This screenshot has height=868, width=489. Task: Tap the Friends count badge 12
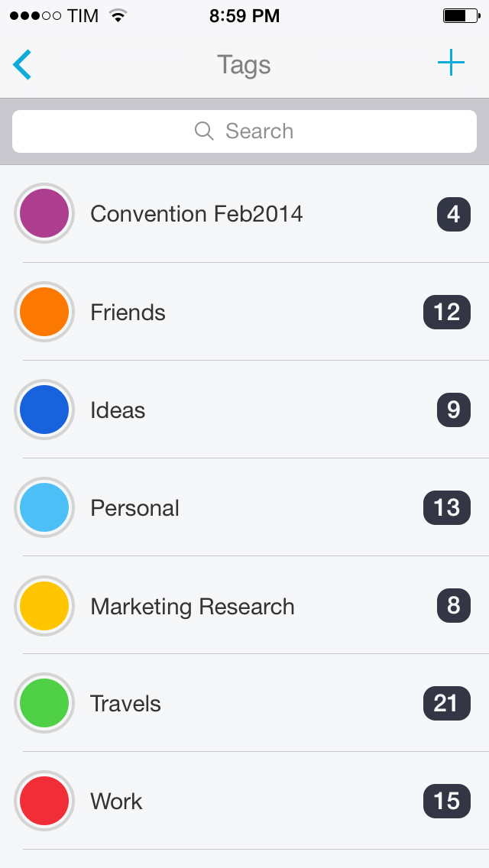446,312
